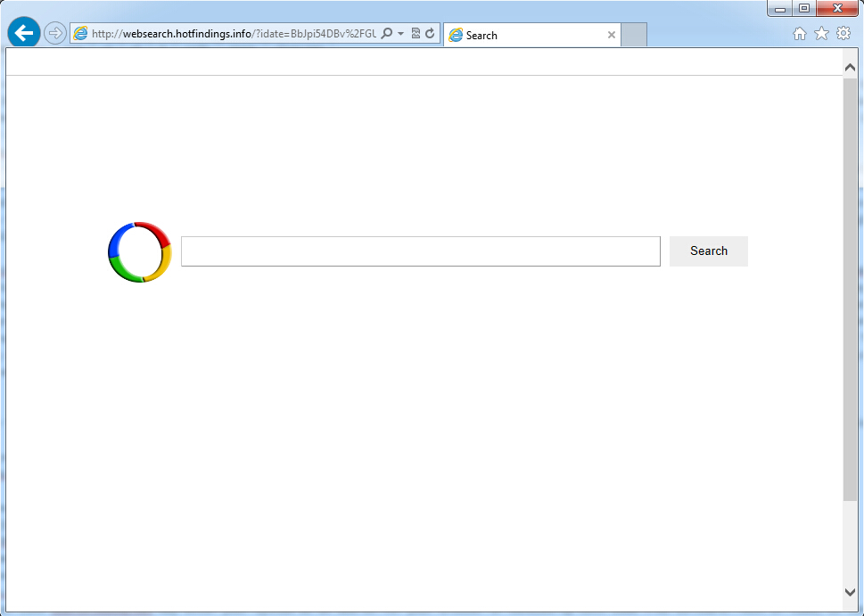Click the vertical scrollbar thumb
The width and height of the screenshot is (864, 616).
coord(850,289)
